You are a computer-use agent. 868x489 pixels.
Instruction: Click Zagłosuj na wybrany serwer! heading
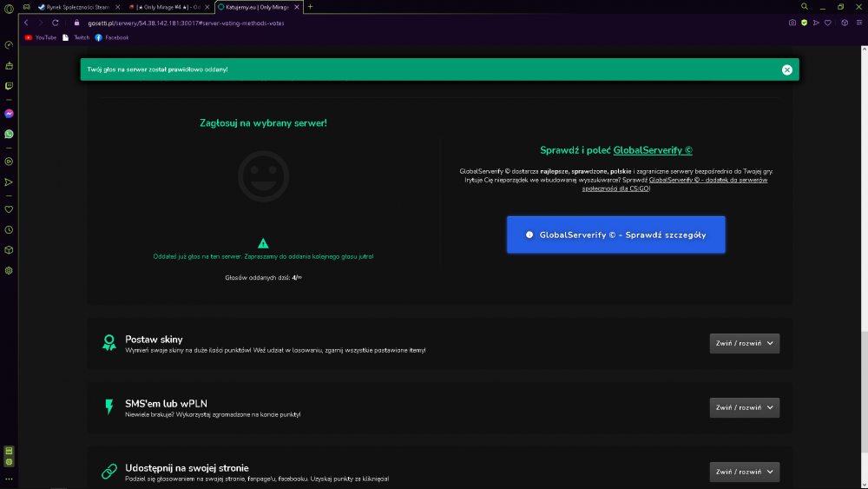coord(263,123)
